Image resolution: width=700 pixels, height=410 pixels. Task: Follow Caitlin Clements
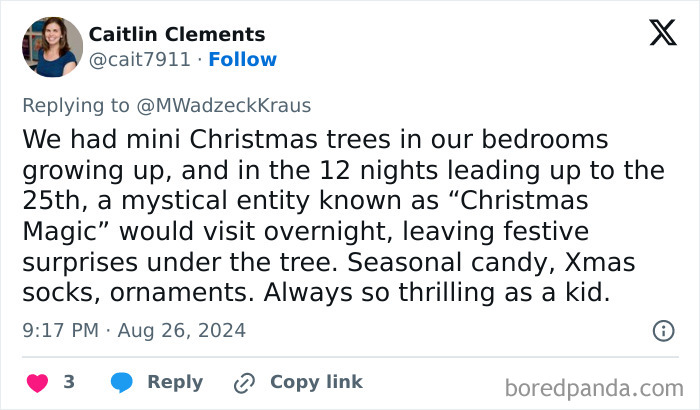[x=242, y=60]
